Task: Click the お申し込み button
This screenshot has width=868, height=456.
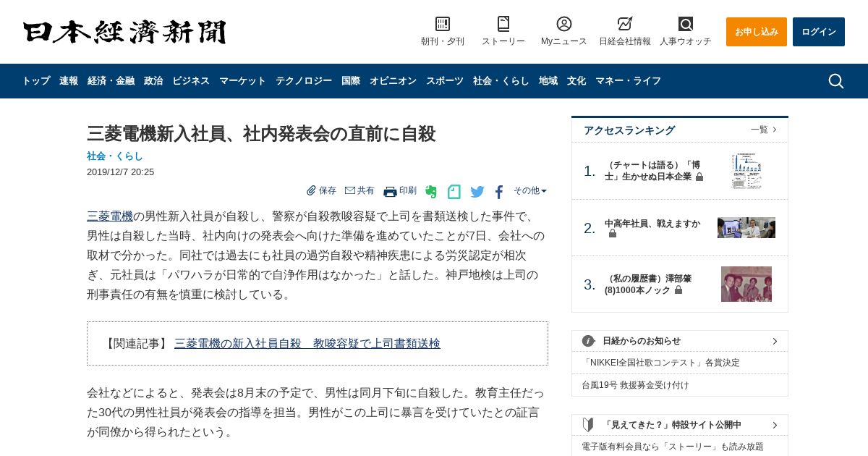Action: 757,32
